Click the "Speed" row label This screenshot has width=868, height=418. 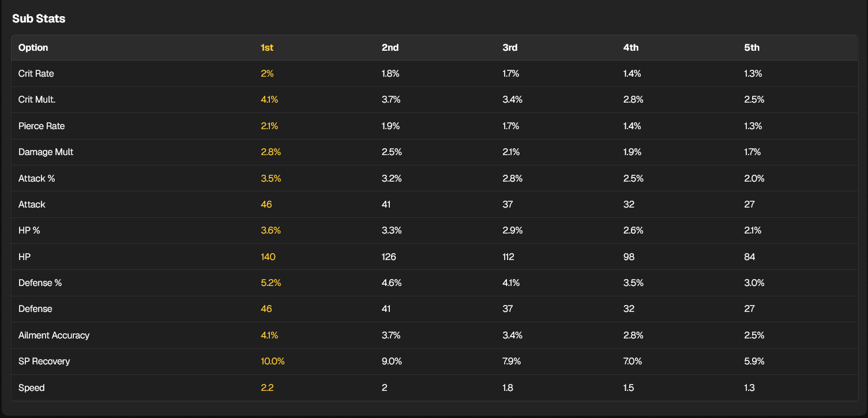32,387
